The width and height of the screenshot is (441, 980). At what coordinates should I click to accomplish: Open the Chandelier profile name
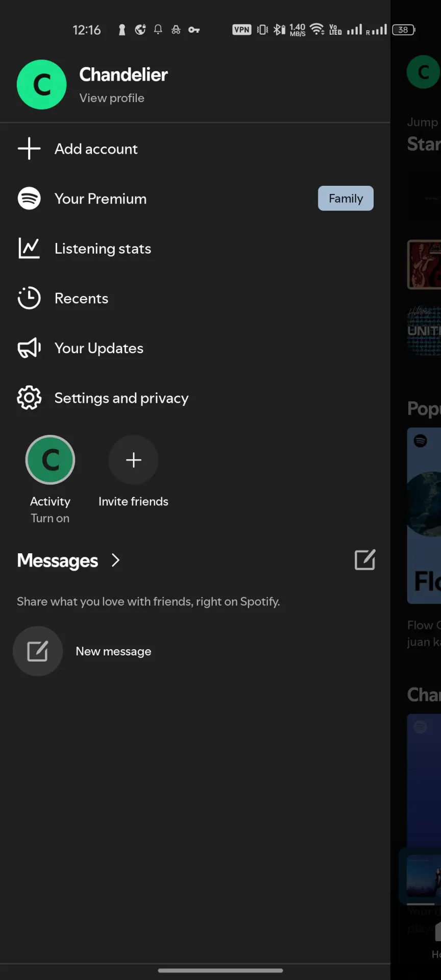tap(124, 75)
